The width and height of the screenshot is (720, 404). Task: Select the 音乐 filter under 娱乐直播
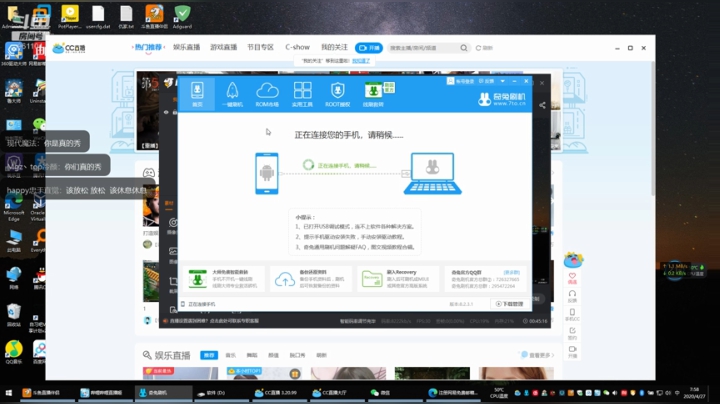coord(231,355)
